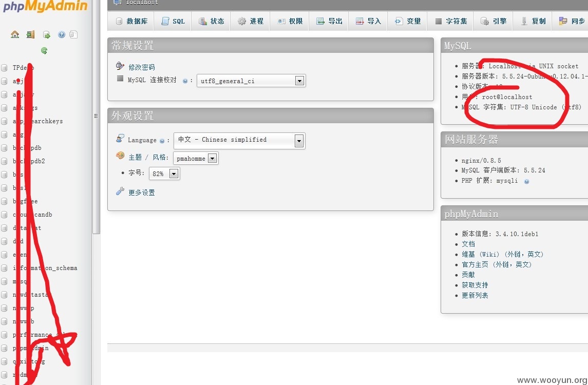
Task: Click database icon beside phpmyadmin entry
Action: tap(4, 348)
